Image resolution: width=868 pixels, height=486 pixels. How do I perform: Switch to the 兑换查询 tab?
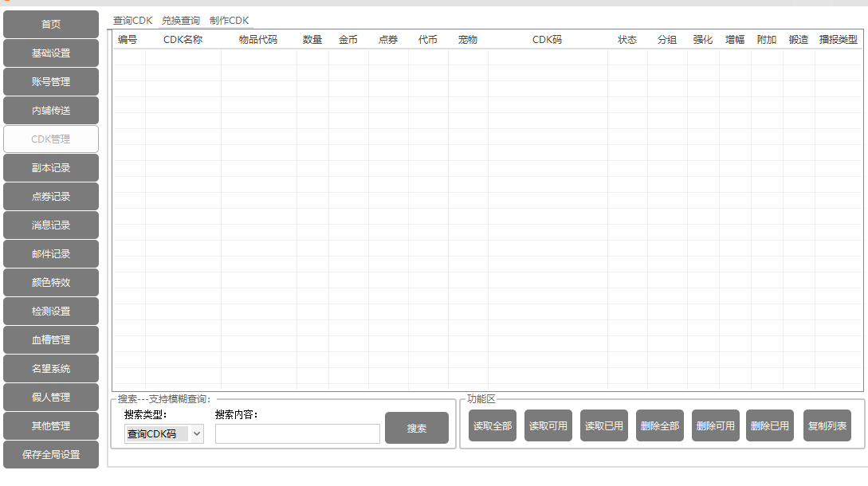click(x=181, y=20)
